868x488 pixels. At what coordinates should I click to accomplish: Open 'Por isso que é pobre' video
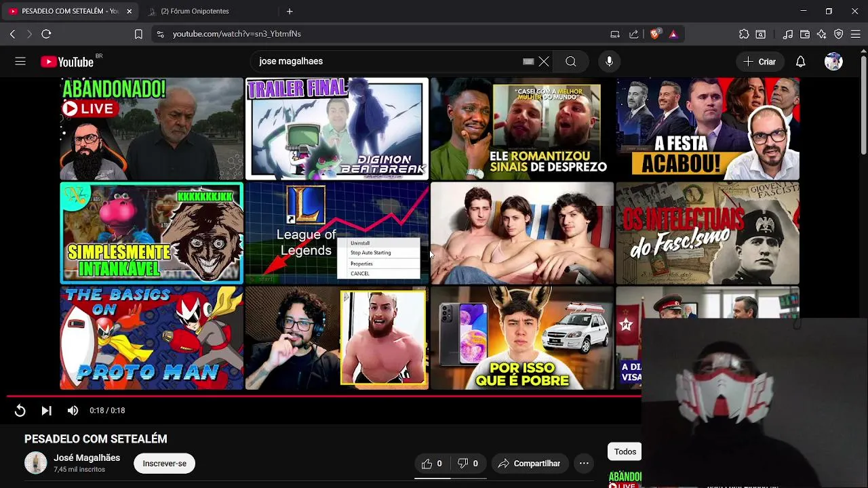coord(522,338)
